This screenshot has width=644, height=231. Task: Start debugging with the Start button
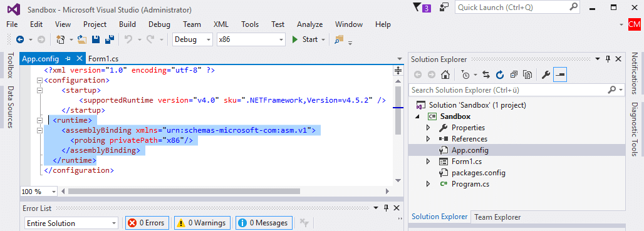tap(305, 39)
